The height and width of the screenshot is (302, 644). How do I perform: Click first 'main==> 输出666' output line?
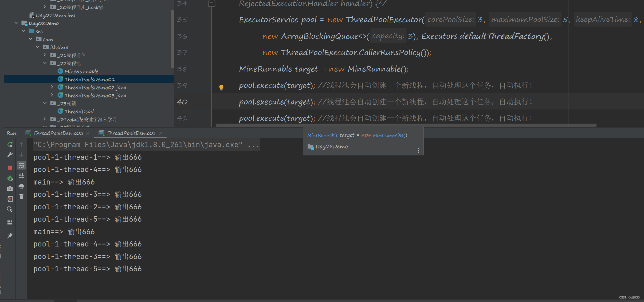tap(64, 182)
